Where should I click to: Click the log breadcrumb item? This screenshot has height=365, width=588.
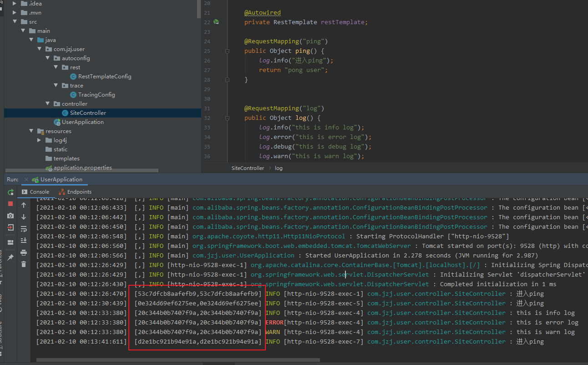click(x=279, y=168)
